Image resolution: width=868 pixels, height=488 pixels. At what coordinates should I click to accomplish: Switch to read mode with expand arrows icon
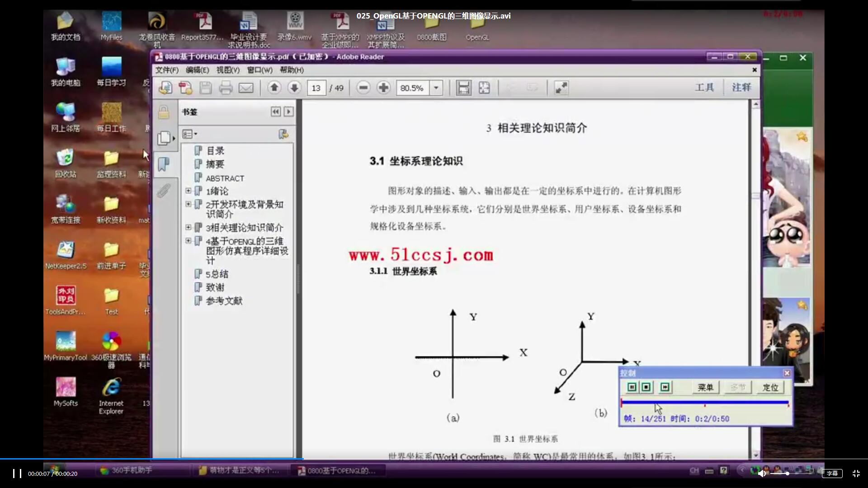pos(561,88)
